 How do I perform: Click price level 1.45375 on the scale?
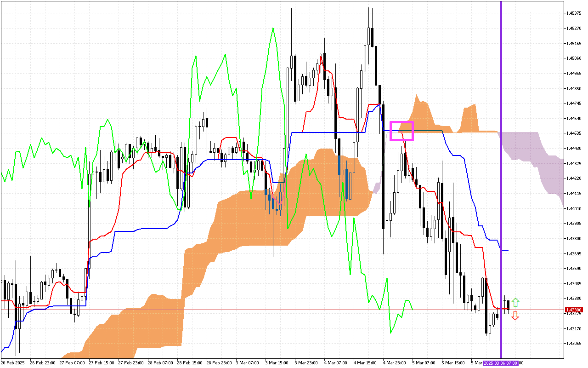click(x=574, y=13)
